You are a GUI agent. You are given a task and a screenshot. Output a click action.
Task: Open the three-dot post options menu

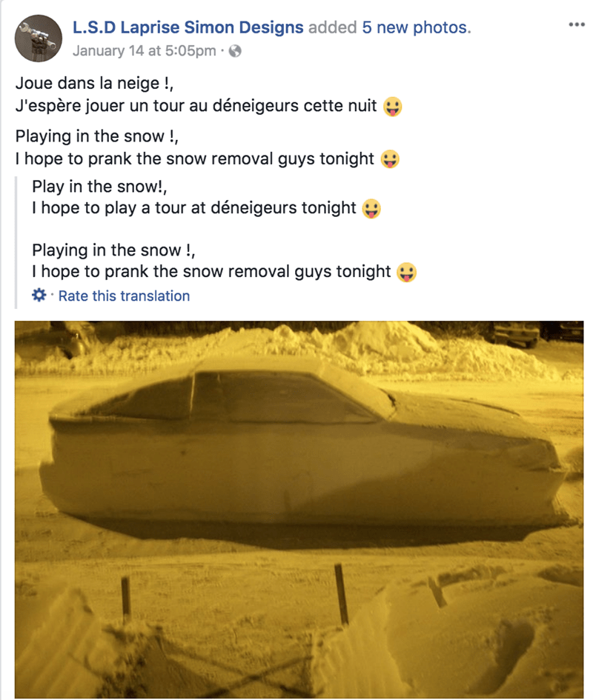(577, 24)
